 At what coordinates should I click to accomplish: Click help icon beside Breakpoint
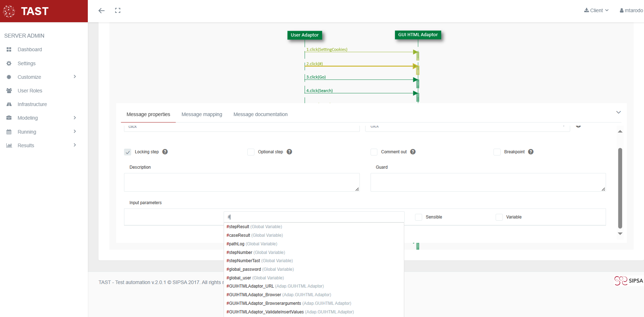531,152
